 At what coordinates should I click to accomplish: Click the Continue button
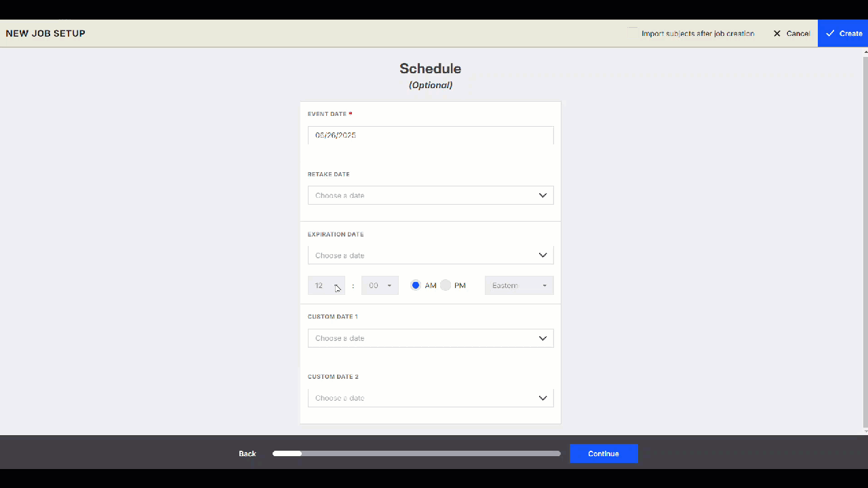604,453
